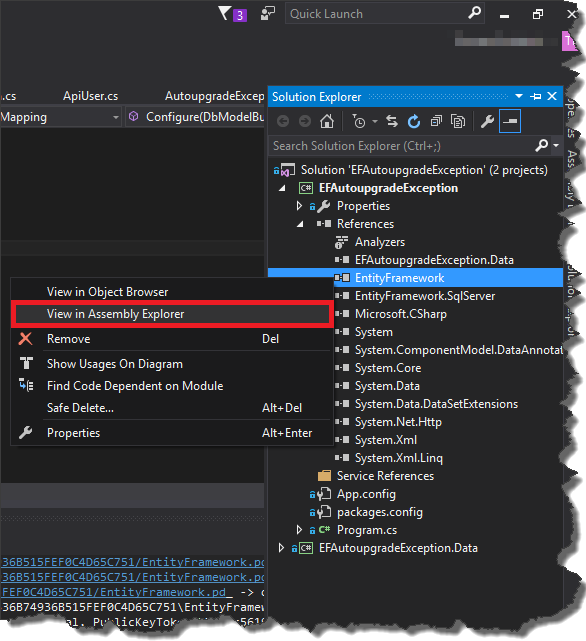Choose Remove from the context menu

172,339
